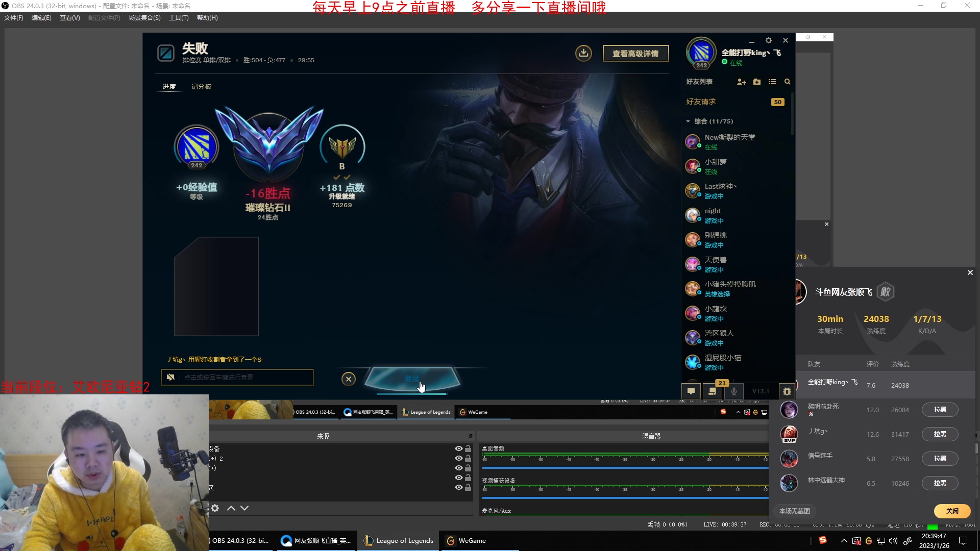This screenshot has width=980, height=551.
Task: Click the queue type icon beside 失败
Action: (x=166, y=53)
